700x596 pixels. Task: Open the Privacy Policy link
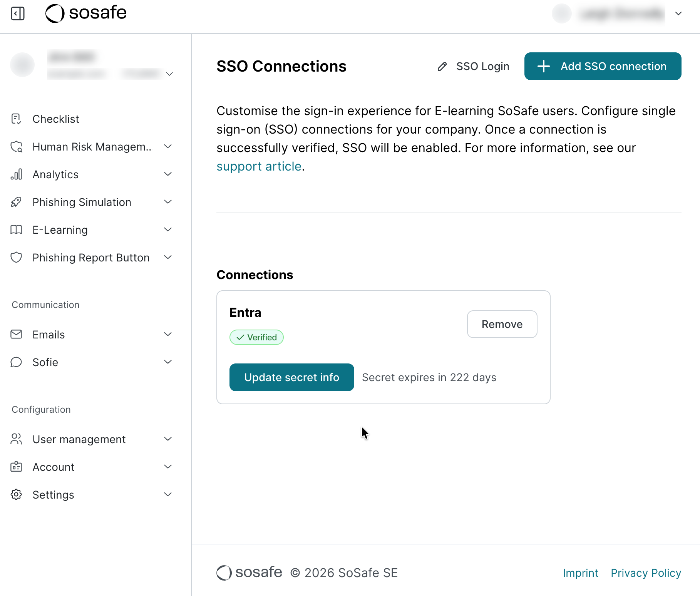pyautogui.click(x=646, y=573)
